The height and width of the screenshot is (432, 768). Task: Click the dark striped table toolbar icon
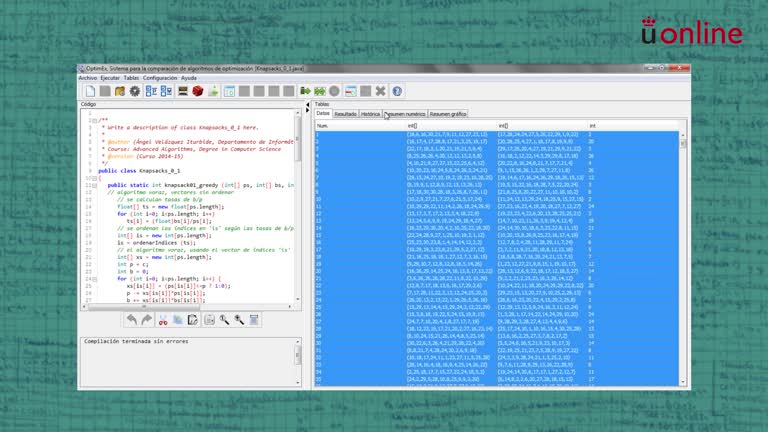coord(183,91)
